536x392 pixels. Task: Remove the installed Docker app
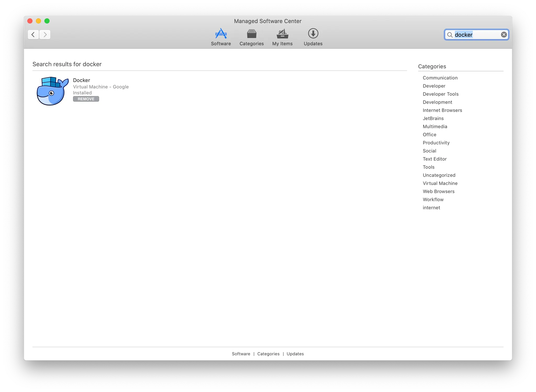(x=86, y=99)
